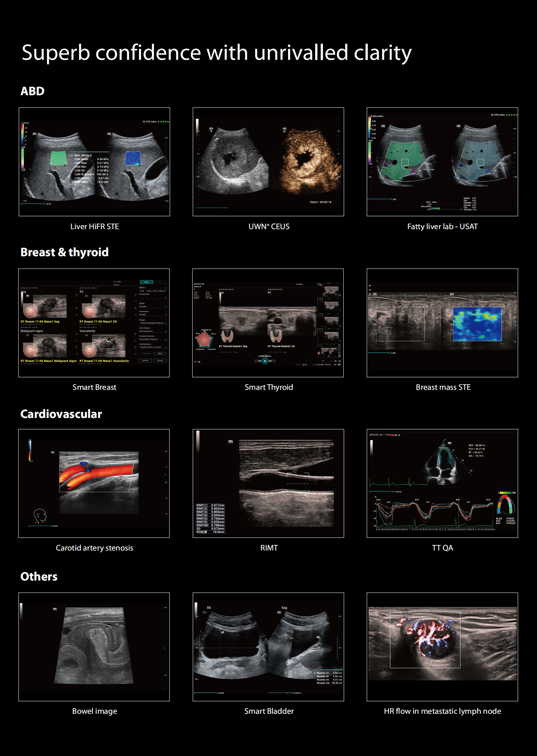The height and width of the screenshot is (756, 537).
Task: Click the Fatty liver lab USAT image
Action: click(442, 162)
